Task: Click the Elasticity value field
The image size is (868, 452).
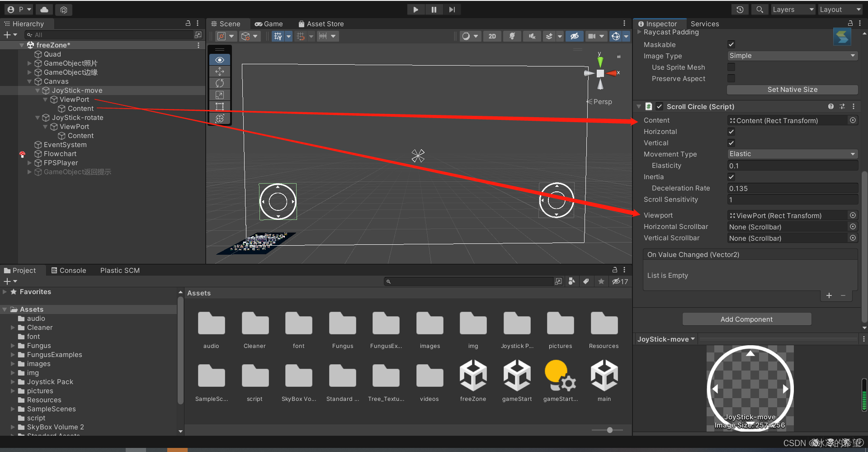Action: pos(792,166)
